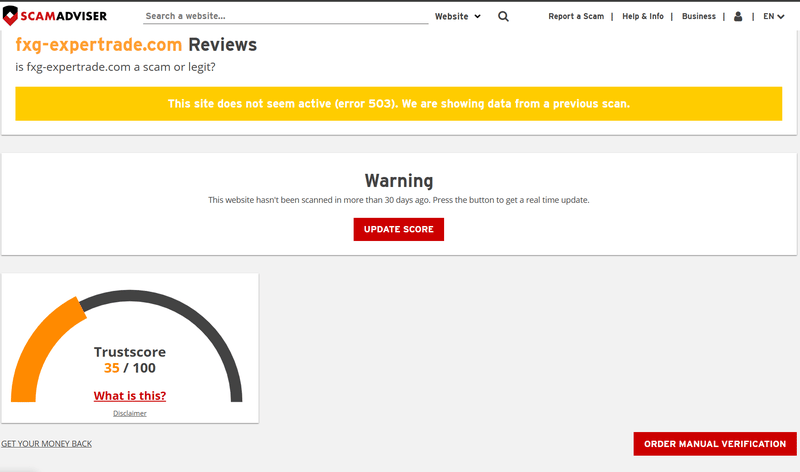Click the magnifying glass search icon
This screenshot has width=800, height=472.
click(503, 16)
